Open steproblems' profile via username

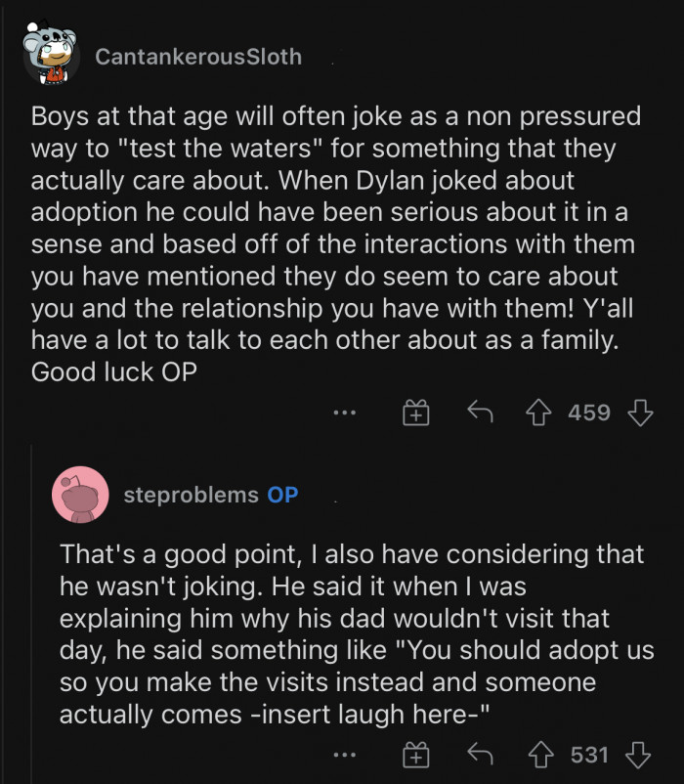tap(192, 495)
